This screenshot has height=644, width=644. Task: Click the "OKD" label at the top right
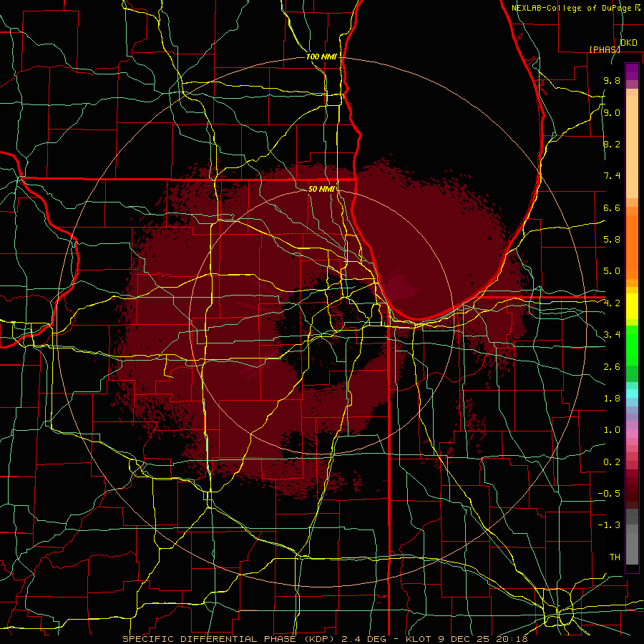(x=629, y=43)
